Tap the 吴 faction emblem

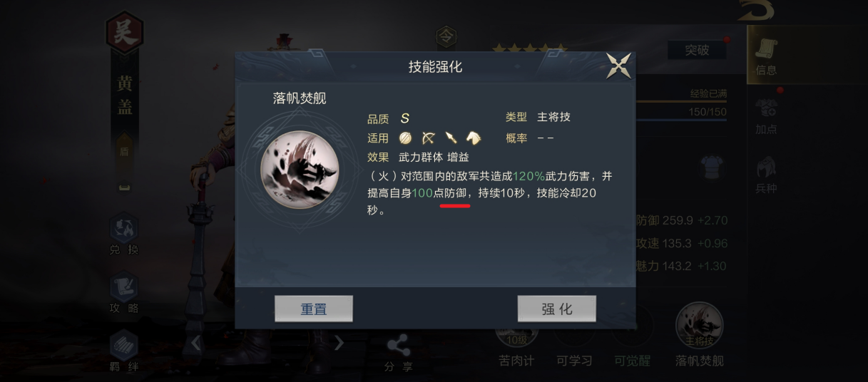pyautogui.click(x=125, y=34)
